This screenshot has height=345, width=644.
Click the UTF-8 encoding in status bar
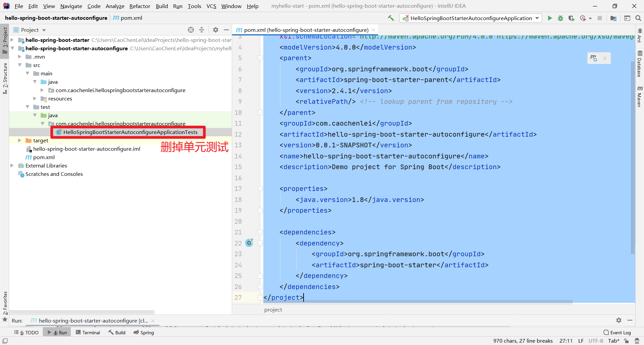coord(596,341)
